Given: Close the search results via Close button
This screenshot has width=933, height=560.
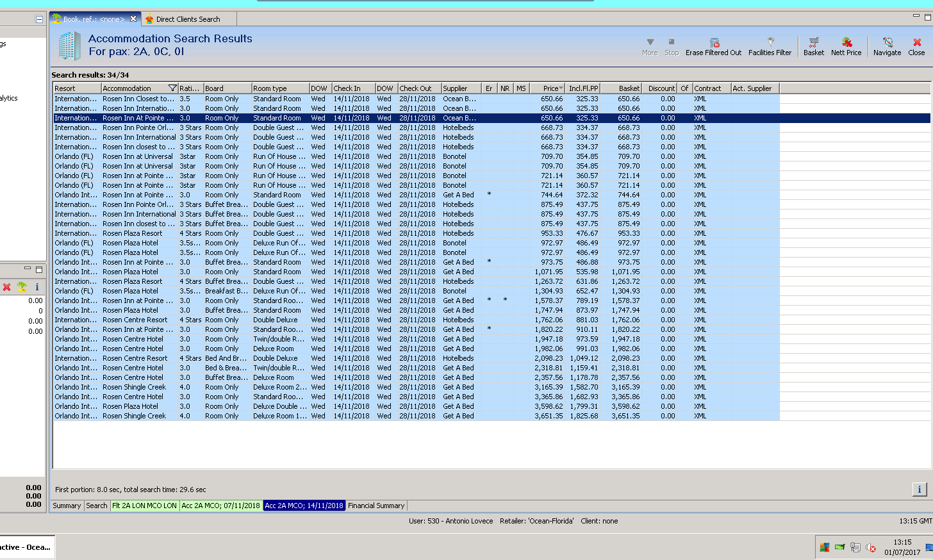Looking at the screenshot, I should (x=916, y=46).
